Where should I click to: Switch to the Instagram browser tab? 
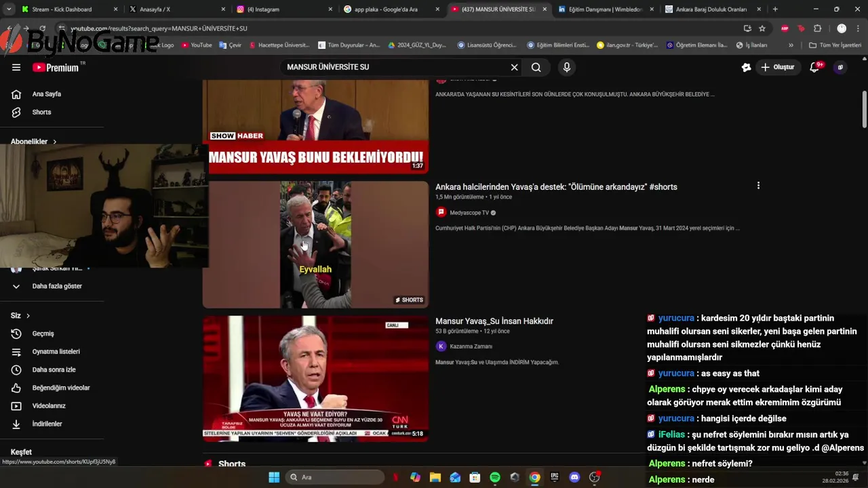click(285, 9)
